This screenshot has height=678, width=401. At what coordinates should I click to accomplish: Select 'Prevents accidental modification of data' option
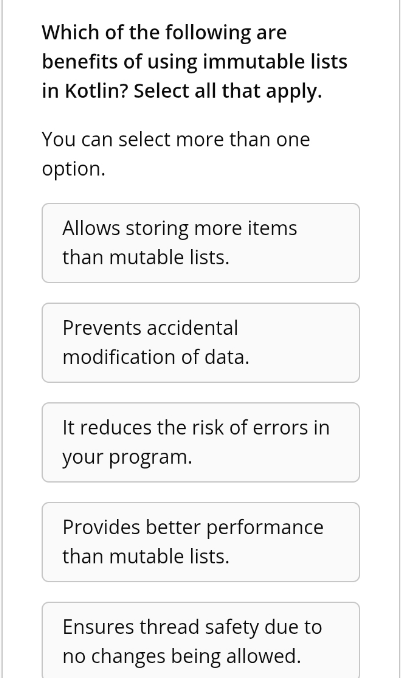[201, 343]
